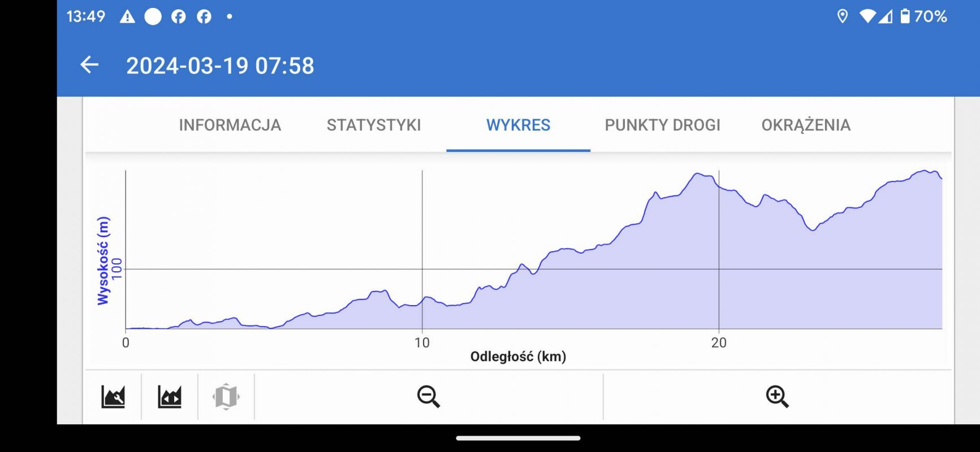Zoom out the chart with minus magnifier
980x452 pixels.
[x=429, y=396]
